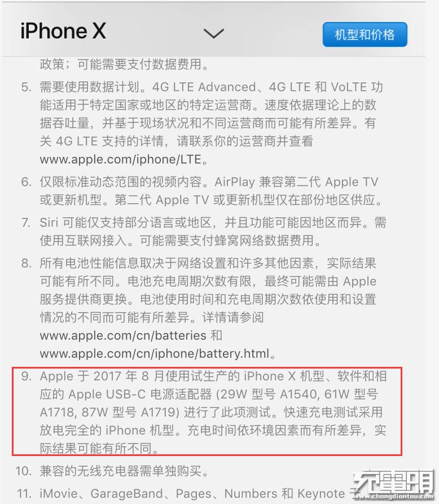The width and height of the screenshot is (439, 504).
Task: Expand the iPhone X chevron menu
Action: coord(214,33)
